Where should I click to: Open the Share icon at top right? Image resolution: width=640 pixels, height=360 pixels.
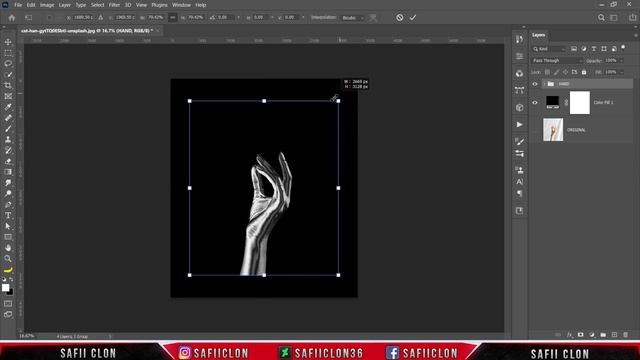[633, 18]
